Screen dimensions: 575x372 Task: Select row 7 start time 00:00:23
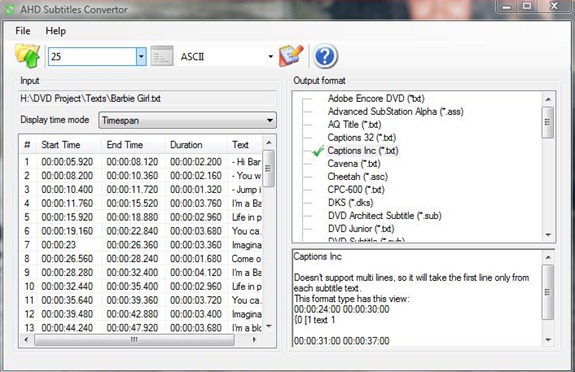pyautogui.click(x=59, y=245)
